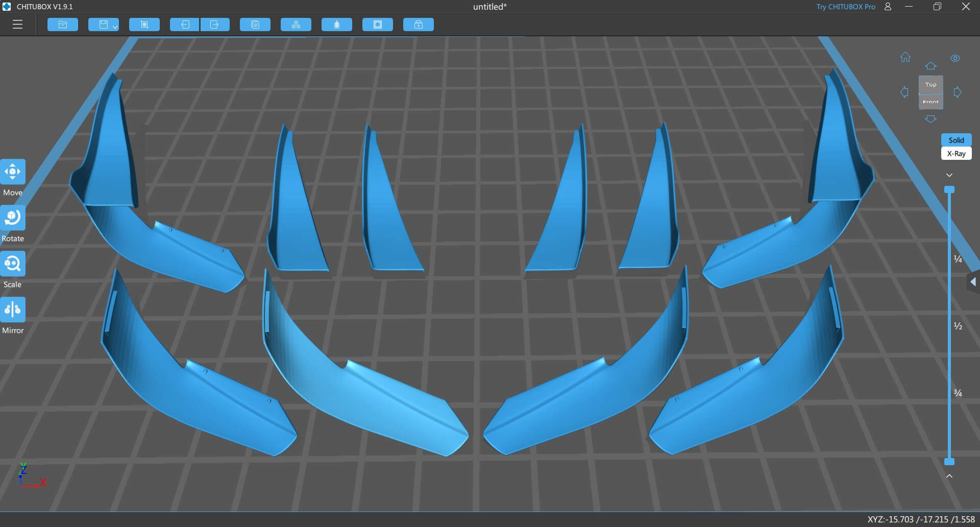Open the hamburger main menu

(x=18, y=25)
